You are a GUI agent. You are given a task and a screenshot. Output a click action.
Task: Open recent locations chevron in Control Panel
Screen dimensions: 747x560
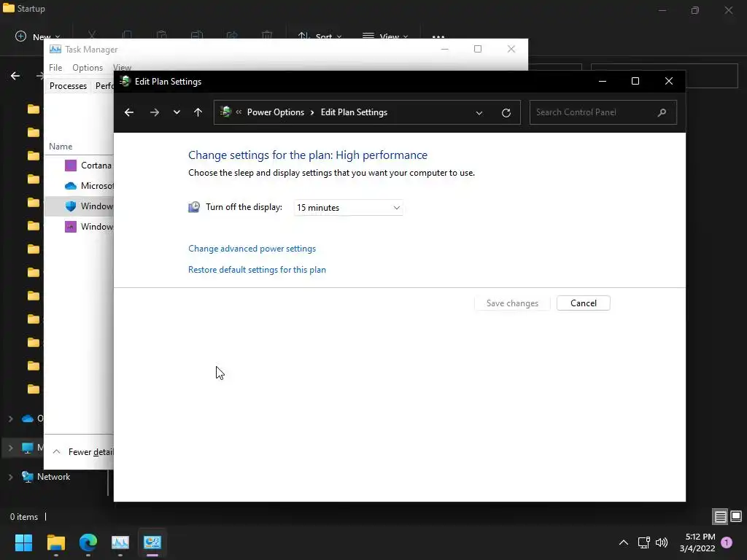177,112
